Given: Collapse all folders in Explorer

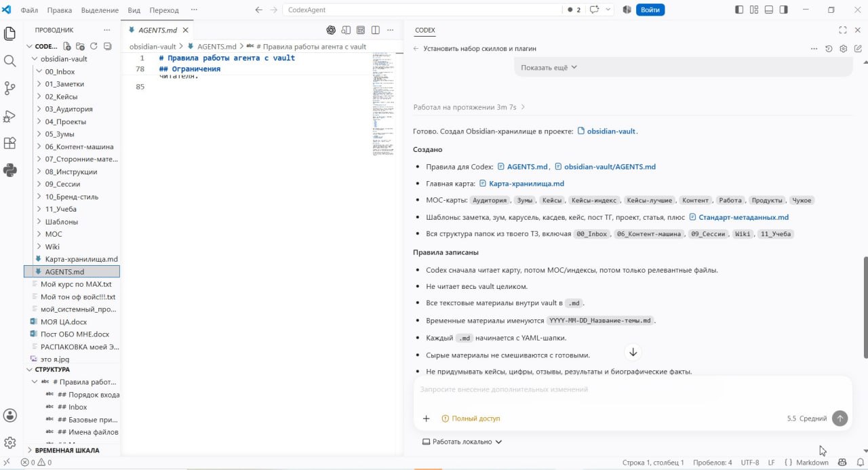Looking at the screenshot, I should 106,46.
